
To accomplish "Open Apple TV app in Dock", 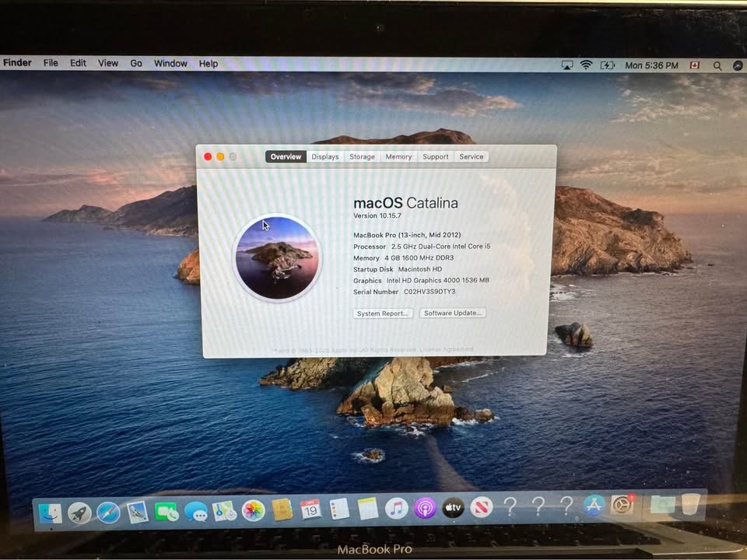I will click(453, 507).
